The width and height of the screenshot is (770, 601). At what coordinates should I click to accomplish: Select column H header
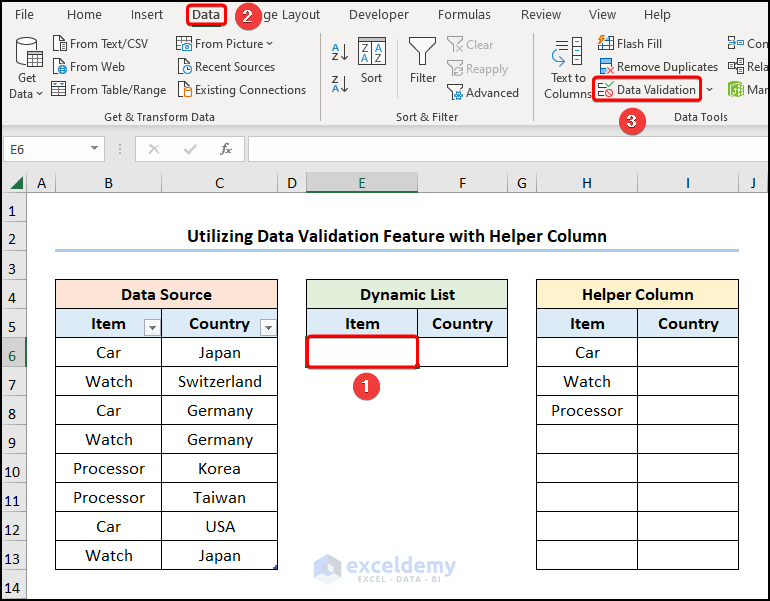point(587,183)
